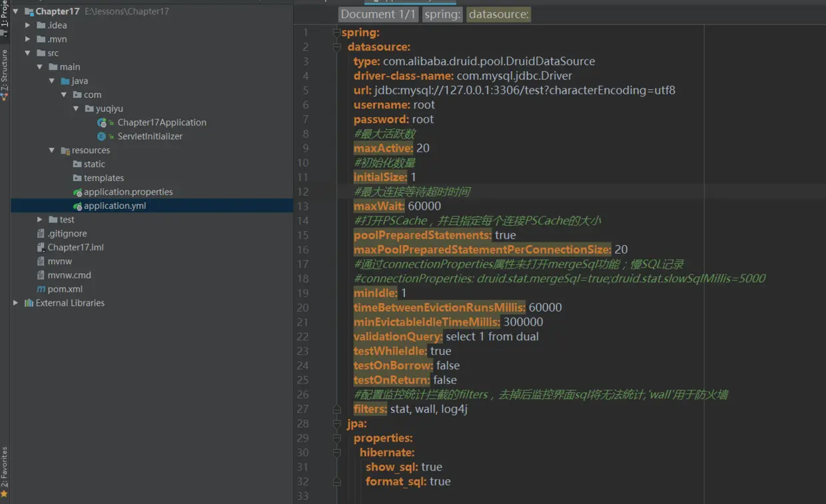Screen dimensions: 826x504
Task: Click the maxActive key
Action: [383, 148]
